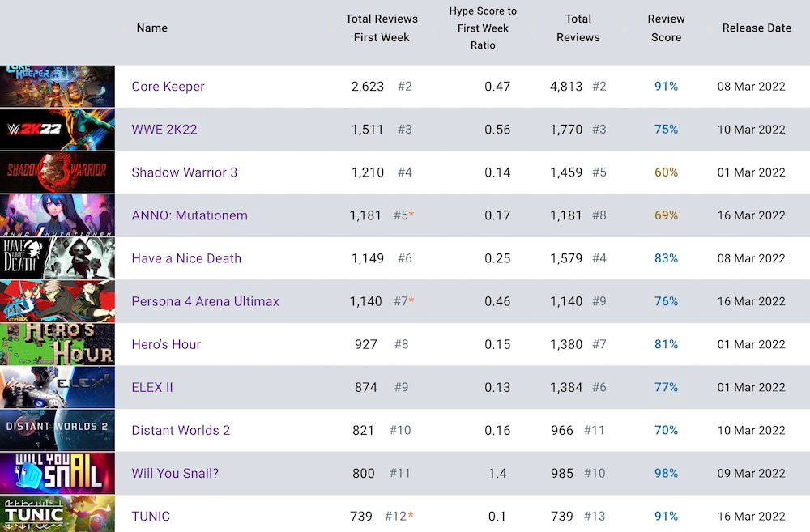Screen dimensions: 810x532
Task: Click ELEX II's 77% review score
Action: tap(667, 387)
